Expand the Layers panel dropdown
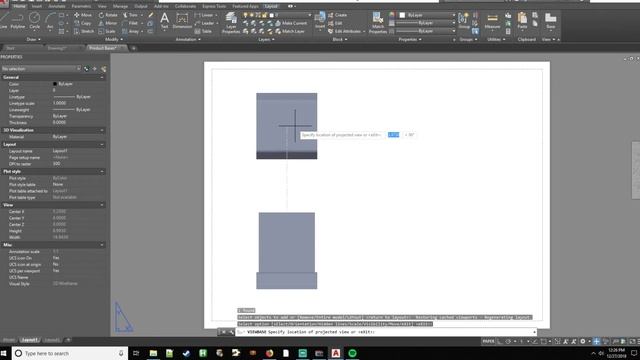Image resolution: width=640 pixels, height=360 pixels. tap(267, 40)
